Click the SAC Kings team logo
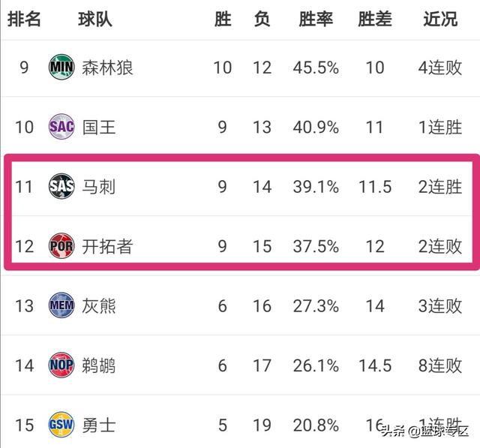This screenshot has width=480, height=448. coord(61,127)
